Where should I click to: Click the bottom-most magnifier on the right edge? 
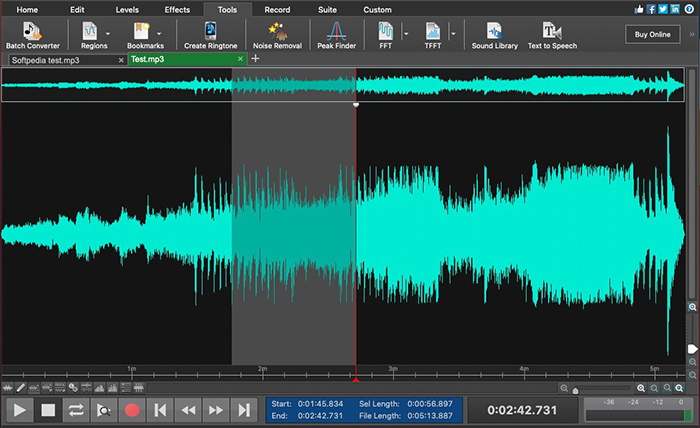coord(692,375)
